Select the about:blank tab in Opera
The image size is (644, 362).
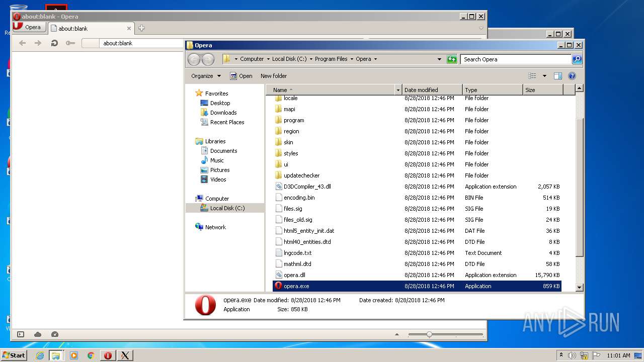tap(92, 29)
